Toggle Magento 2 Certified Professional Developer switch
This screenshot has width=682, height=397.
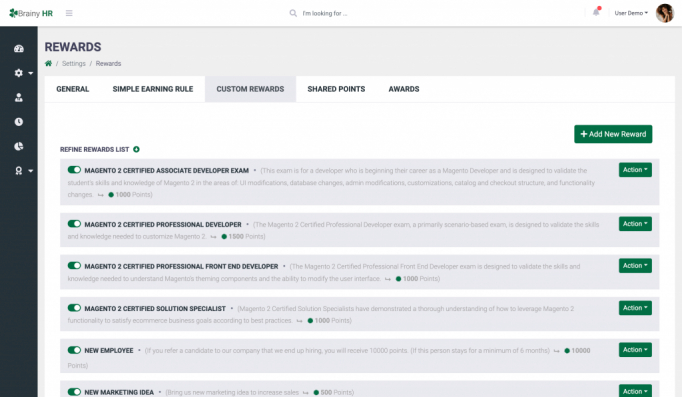[x=74, y=224]
